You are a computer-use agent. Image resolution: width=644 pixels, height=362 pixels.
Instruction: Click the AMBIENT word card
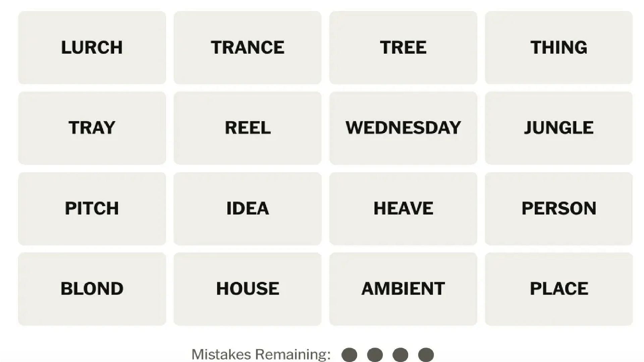point(403,288)
